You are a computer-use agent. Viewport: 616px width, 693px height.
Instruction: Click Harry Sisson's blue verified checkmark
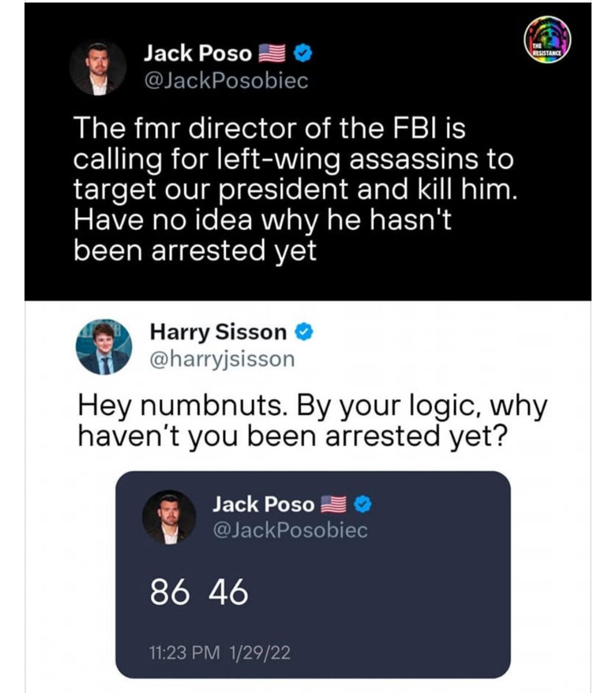point(304,332)
